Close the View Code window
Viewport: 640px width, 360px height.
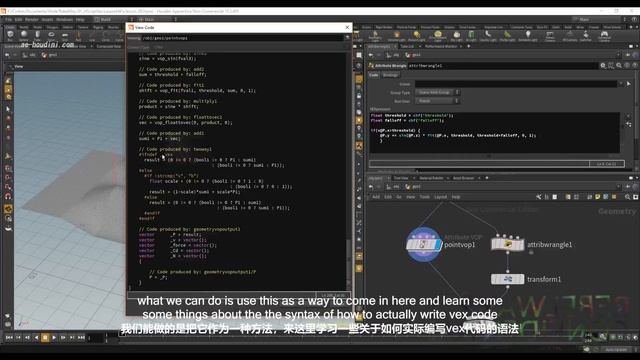click(x=347, y=27)
